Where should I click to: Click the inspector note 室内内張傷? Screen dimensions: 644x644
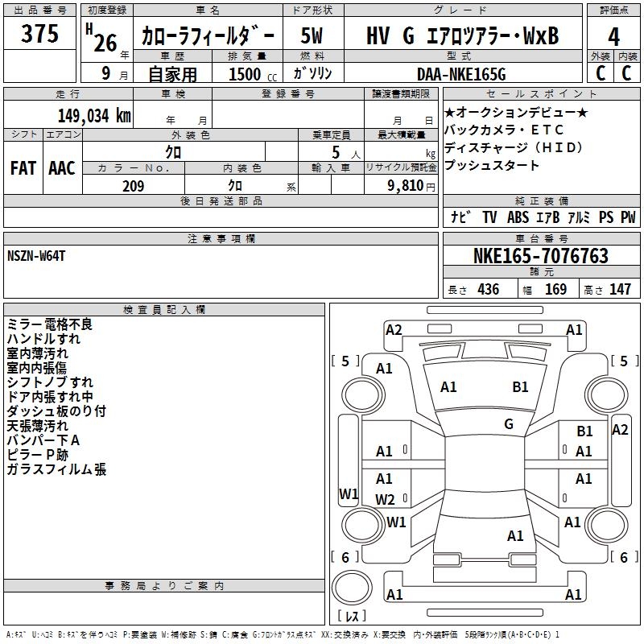36,368
